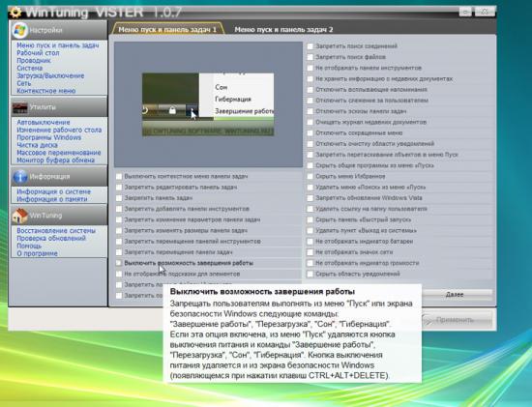
Task: Switch to tab Меню пуск и панель задач 2
Action: pyautogui.click(x=283, y=30)
